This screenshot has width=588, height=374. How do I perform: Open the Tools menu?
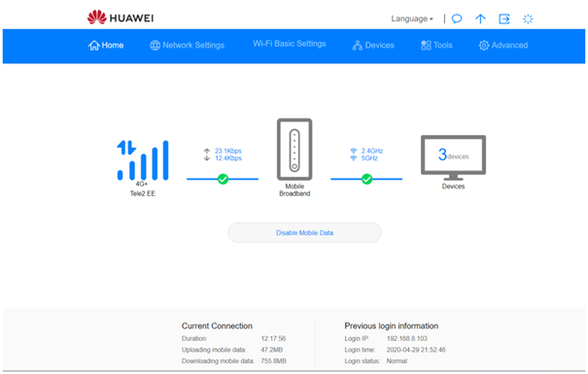pyautogui.click(x=436, y=46)
